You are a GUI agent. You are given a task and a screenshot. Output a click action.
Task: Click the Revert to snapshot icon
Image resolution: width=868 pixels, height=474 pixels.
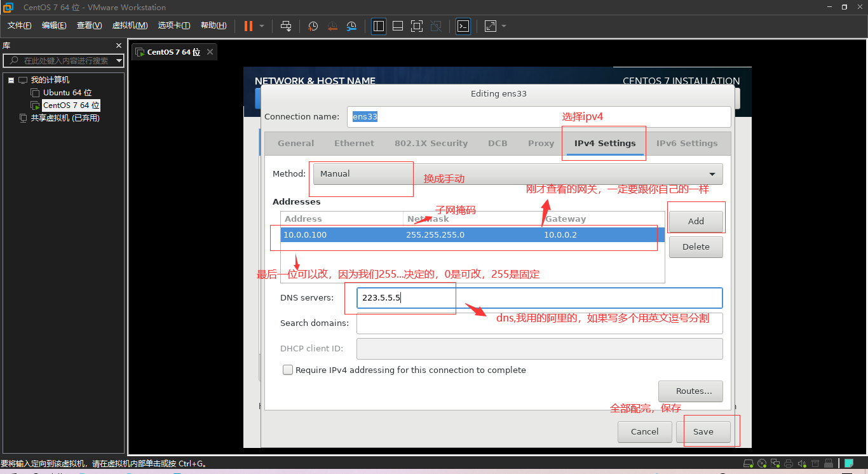click(332, 26)
